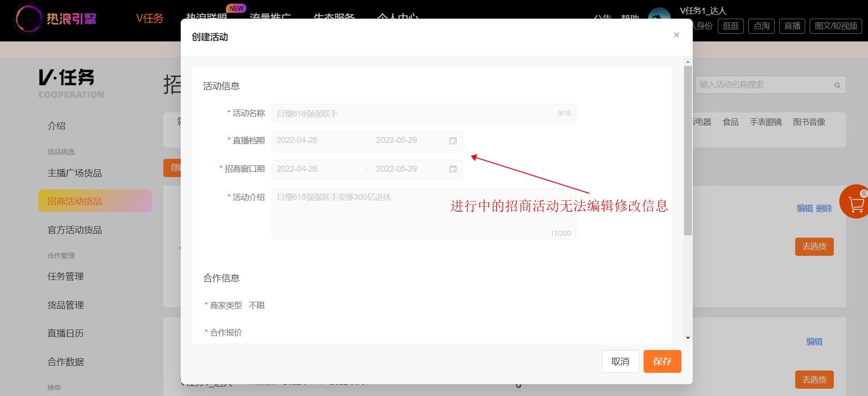
Task: Click the first 去选货 button
Action: [814, 247]
